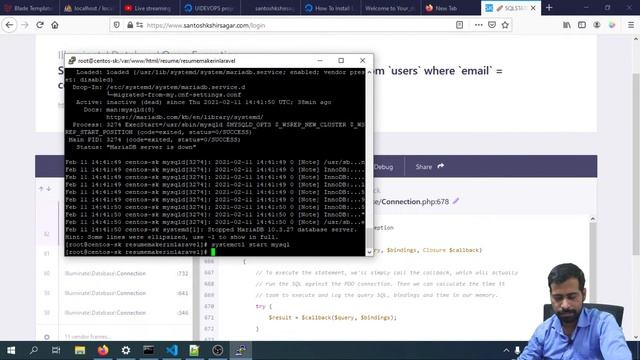Show site security info via padlock
The height and width of the screenshot is (360, 640).
coord(130,25)
